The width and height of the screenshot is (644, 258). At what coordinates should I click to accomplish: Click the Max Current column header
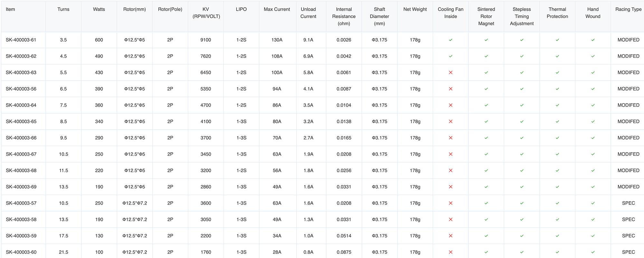tap(277, 9)
